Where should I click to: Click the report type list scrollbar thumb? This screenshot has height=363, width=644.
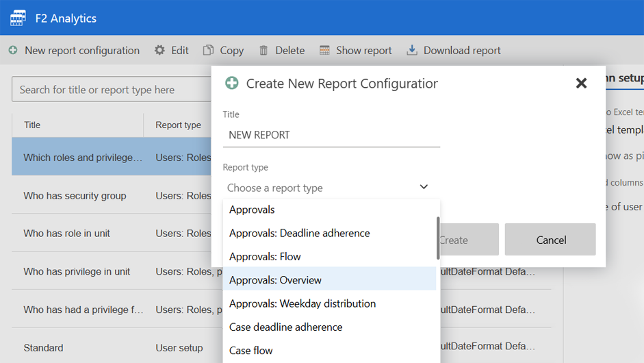[438, 238]
